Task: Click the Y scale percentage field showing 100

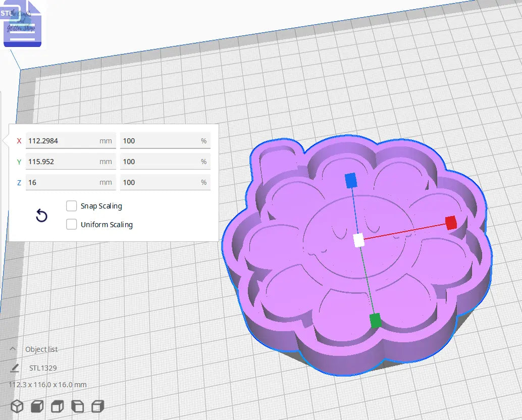Action: (165, 161)
